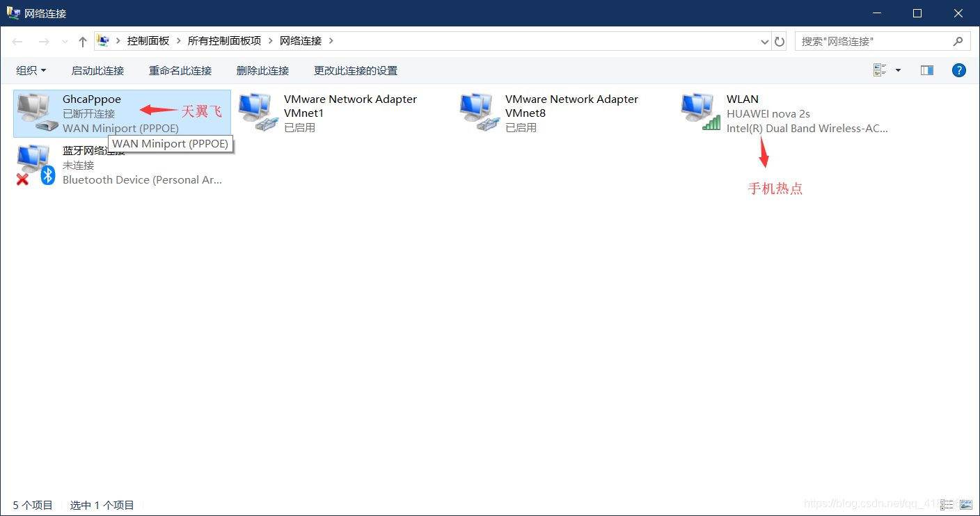The width and height of the screenshot is (980, 516).
Task: Click 网络连接 breadcrumb segment
Action: click(x=301, y=41)
